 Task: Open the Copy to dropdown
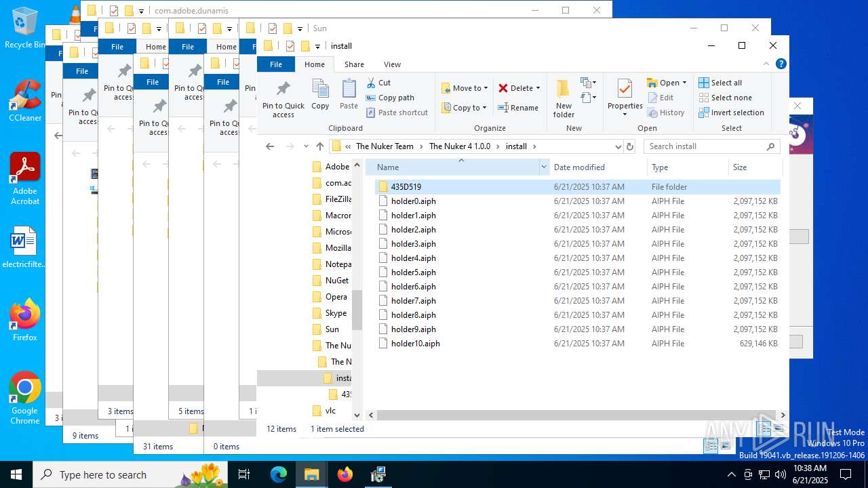click(465, 108)
